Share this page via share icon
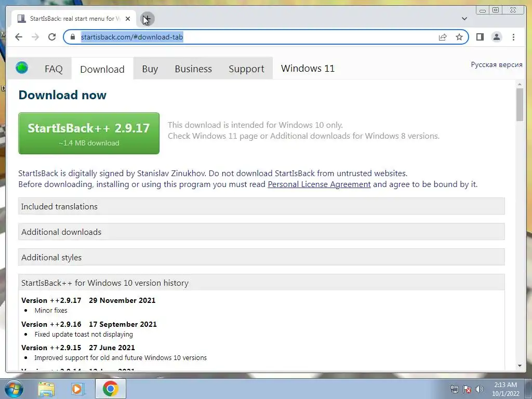This screenshot has height=399, width=532. point(443,37)
